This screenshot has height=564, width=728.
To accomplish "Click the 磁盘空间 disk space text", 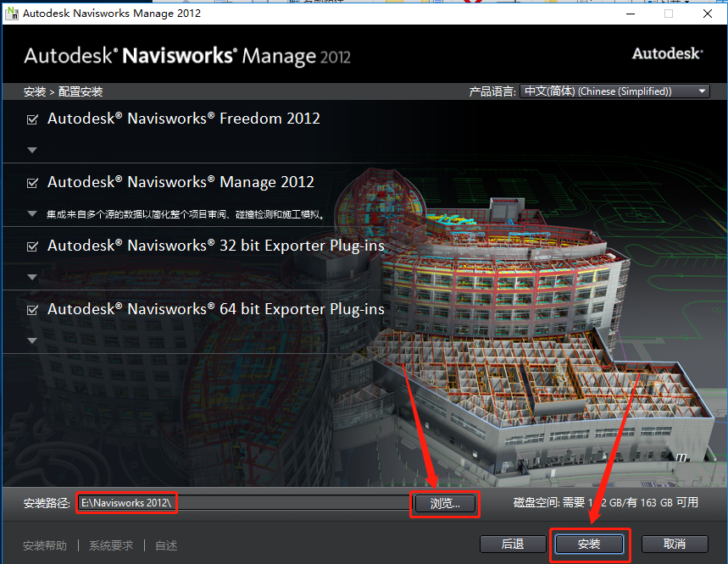I will pyautogui.click(x=606, y=503).
